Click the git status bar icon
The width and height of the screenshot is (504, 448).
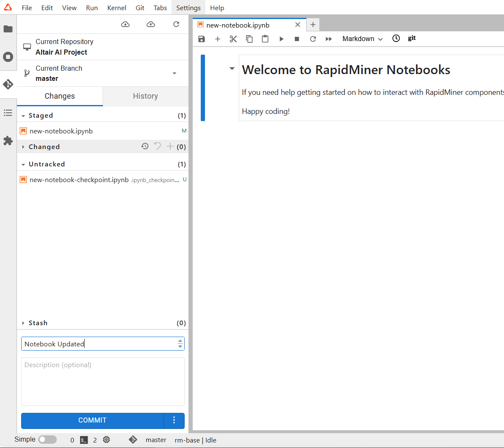133,440
